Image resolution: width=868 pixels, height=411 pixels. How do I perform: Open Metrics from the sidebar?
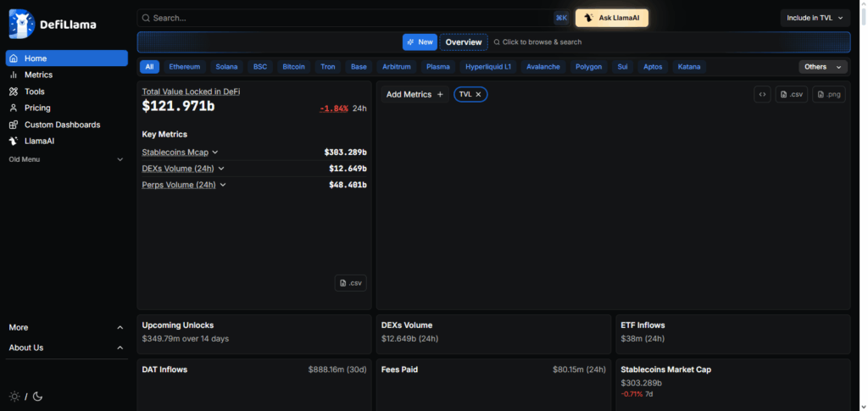pos(38,75)
